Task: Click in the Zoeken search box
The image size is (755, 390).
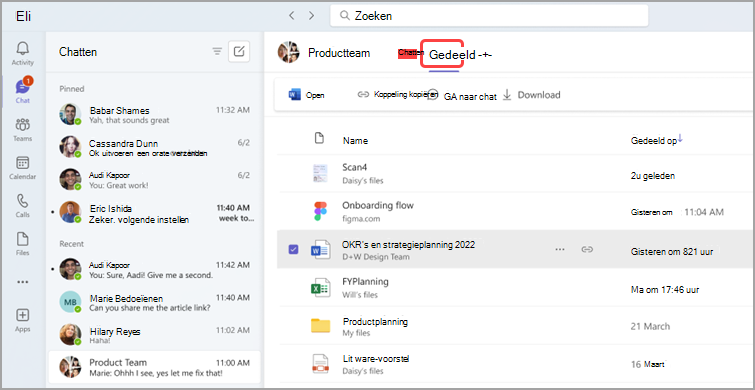Action: (489, 16)
